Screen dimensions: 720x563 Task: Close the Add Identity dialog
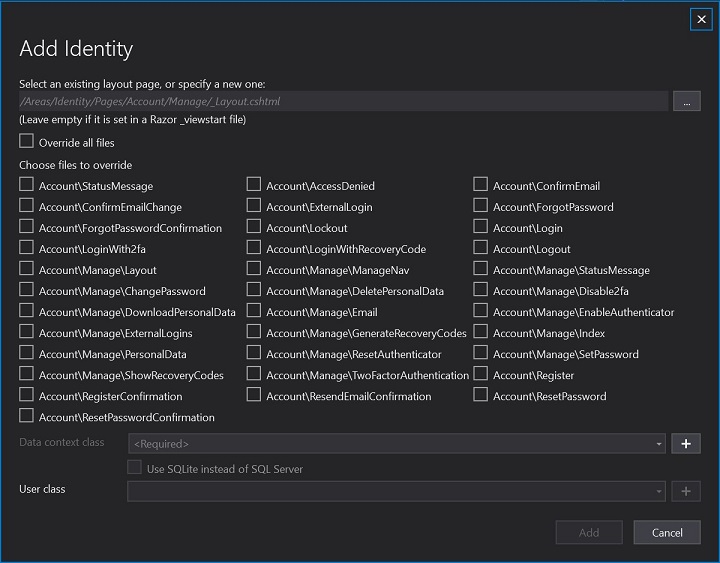pos(701,19)
